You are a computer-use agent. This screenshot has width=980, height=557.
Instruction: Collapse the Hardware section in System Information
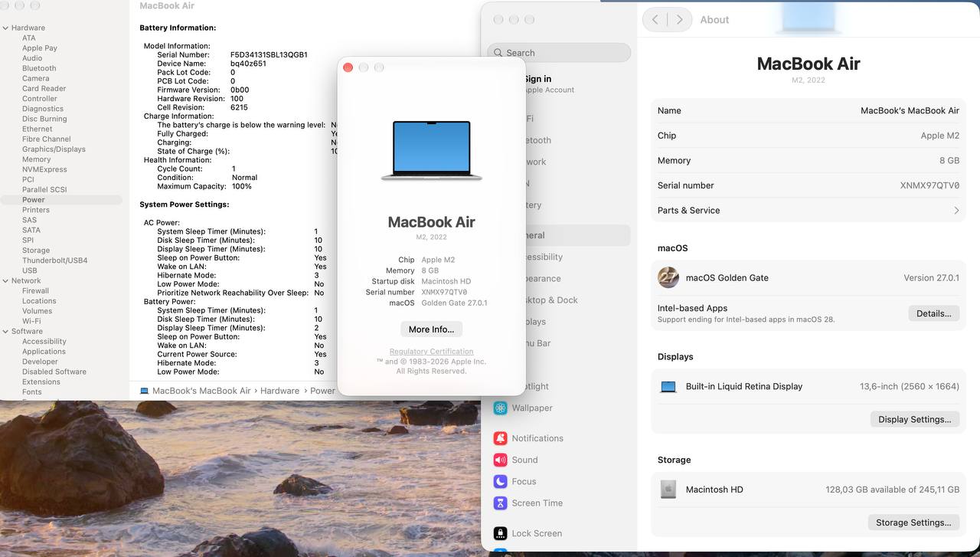tap(5, 28)
